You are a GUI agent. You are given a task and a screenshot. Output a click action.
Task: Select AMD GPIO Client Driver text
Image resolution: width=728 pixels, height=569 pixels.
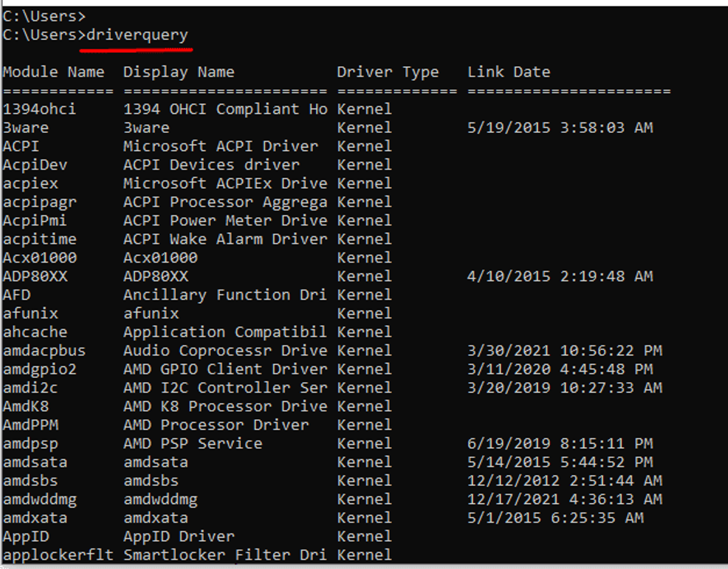225,369
